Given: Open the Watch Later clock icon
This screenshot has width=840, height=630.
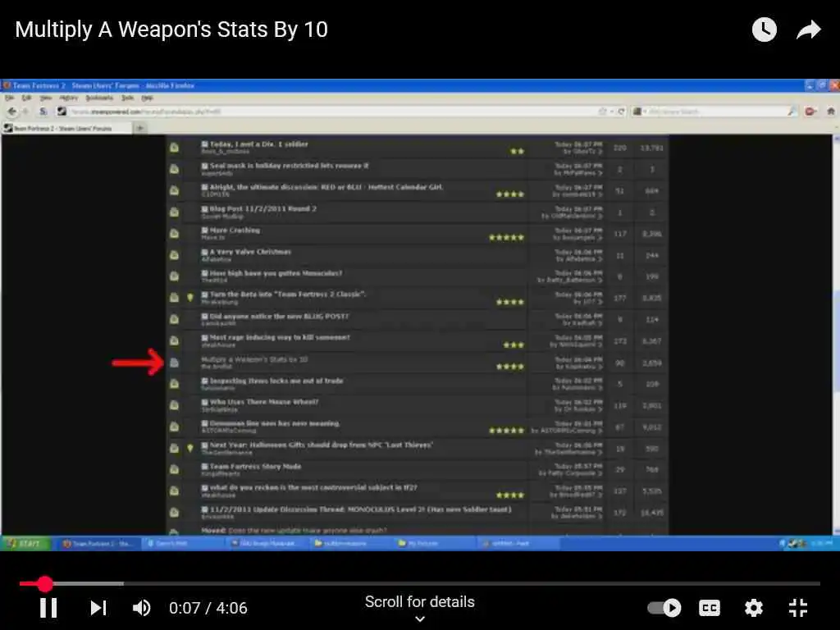Looking at the screenshot, I should (765, 30).
